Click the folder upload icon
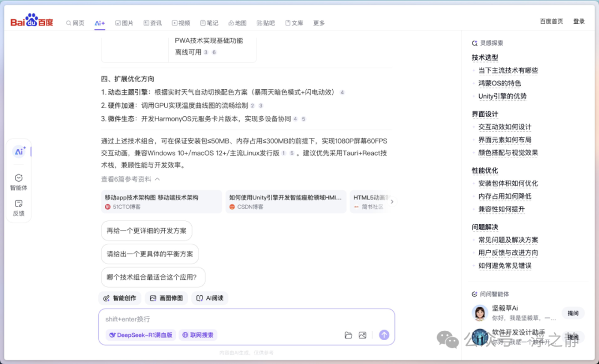 pyautogui.click(x=348, y=335)
